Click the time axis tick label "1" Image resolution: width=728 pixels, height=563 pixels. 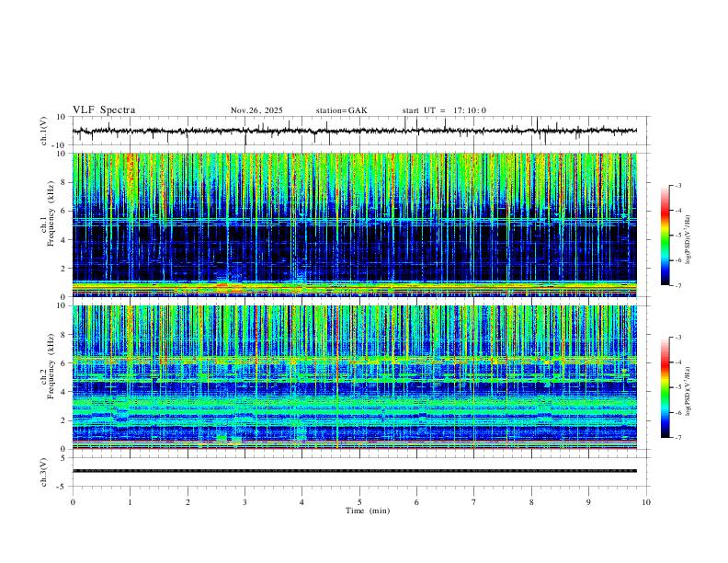pyautogui.click(x=130, y=502)
